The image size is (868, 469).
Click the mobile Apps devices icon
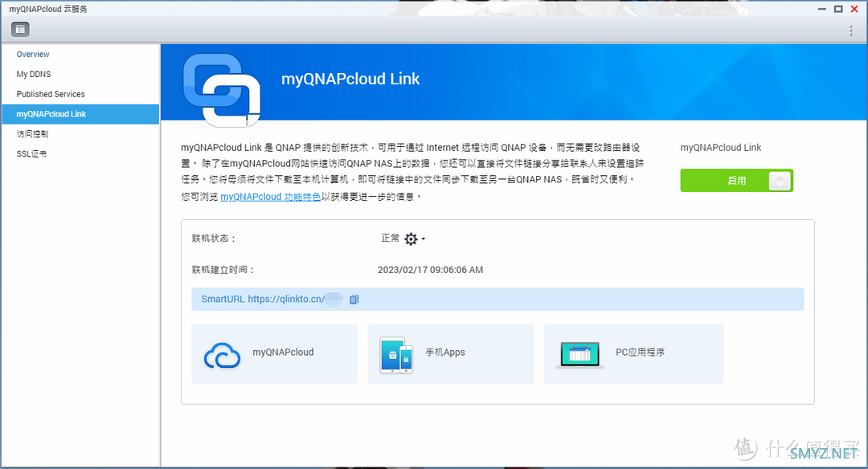coord(396,355)
